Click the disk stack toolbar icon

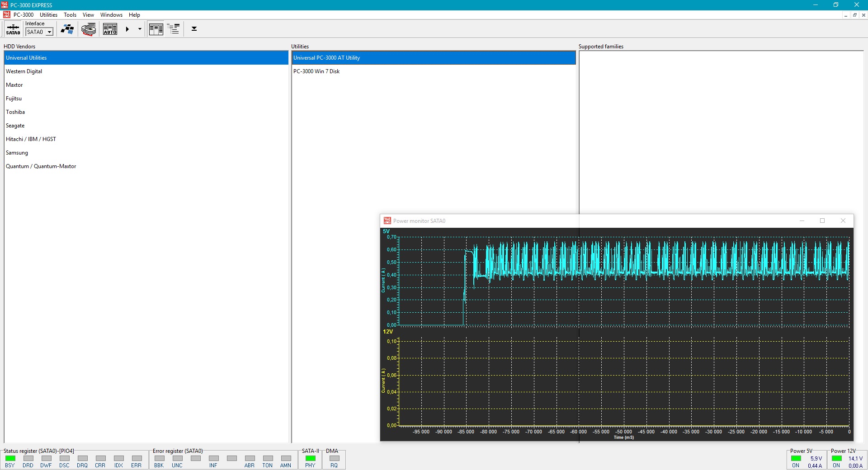(89, 29)
